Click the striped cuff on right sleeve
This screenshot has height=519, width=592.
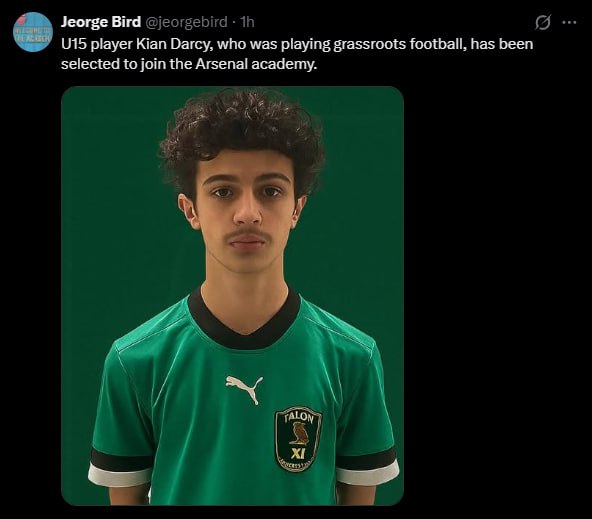click(368, 466)
